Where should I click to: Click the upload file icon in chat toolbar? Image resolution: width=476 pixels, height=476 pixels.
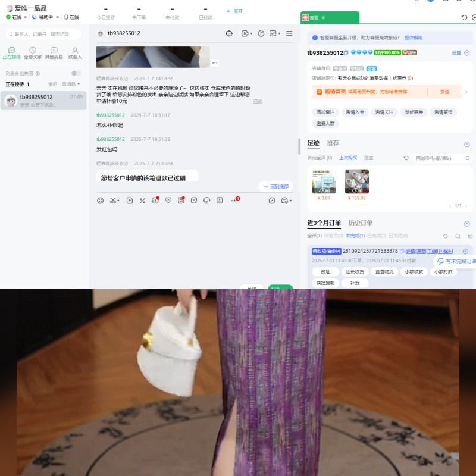click(130, 201)
